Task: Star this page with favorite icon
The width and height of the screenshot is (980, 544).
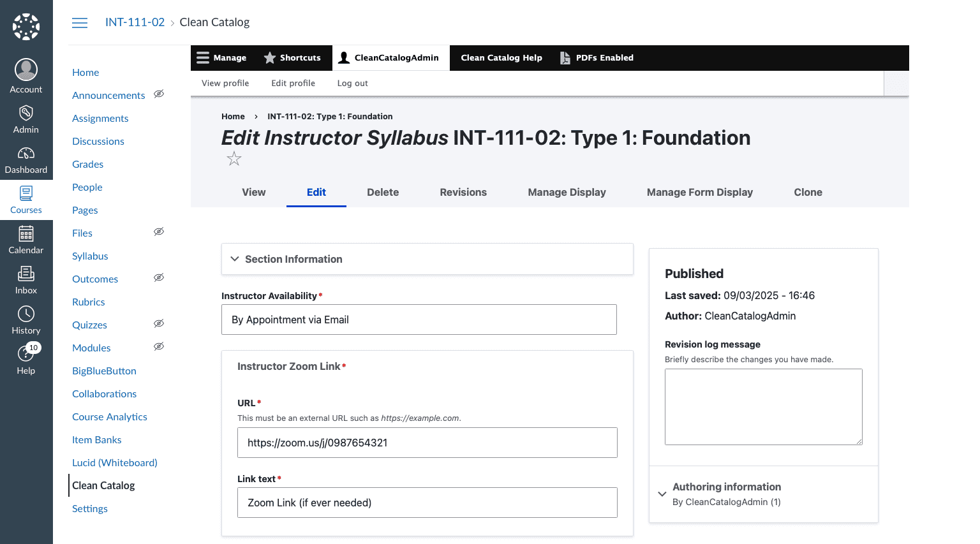Action: 234,159
